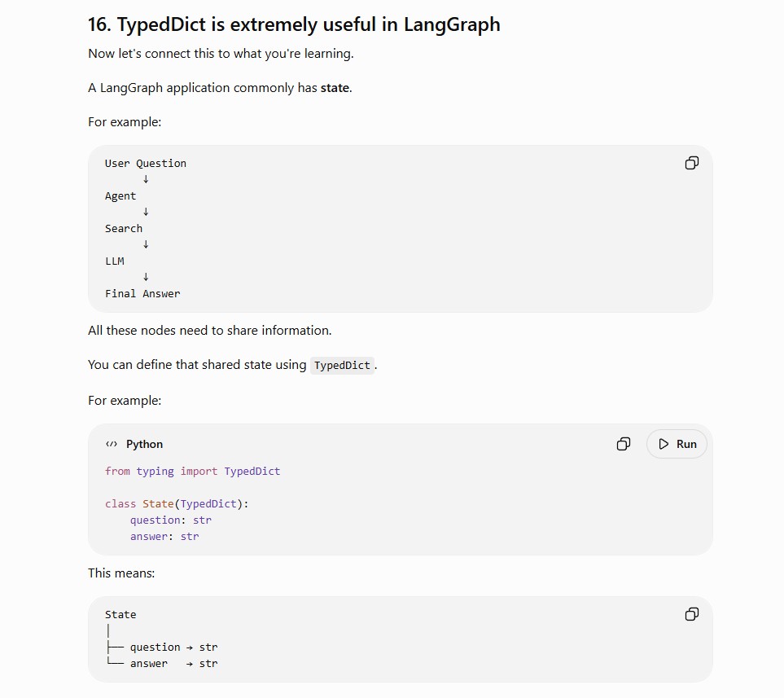Click the 'Agent' node text in diagram

[120, 196]
